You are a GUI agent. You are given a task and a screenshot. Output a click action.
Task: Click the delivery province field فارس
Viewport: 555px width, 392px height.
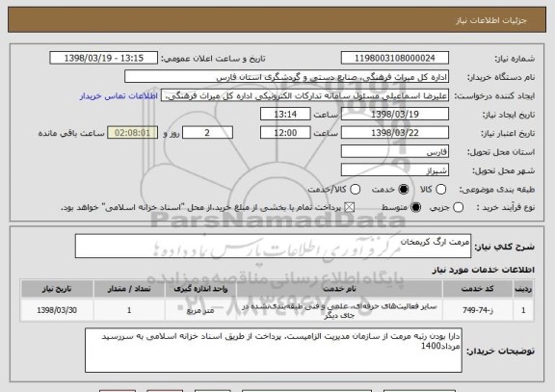(395, 152)
